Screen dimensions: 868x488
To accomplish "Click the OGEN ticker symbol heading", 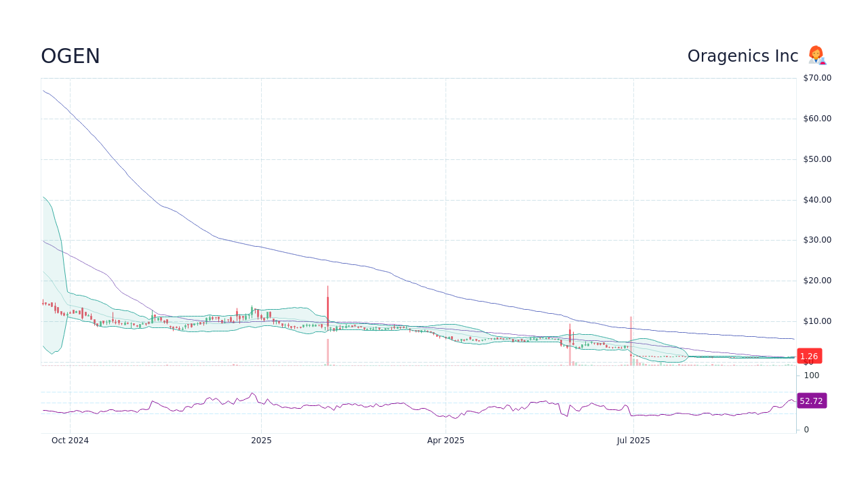I will [70, 56].
